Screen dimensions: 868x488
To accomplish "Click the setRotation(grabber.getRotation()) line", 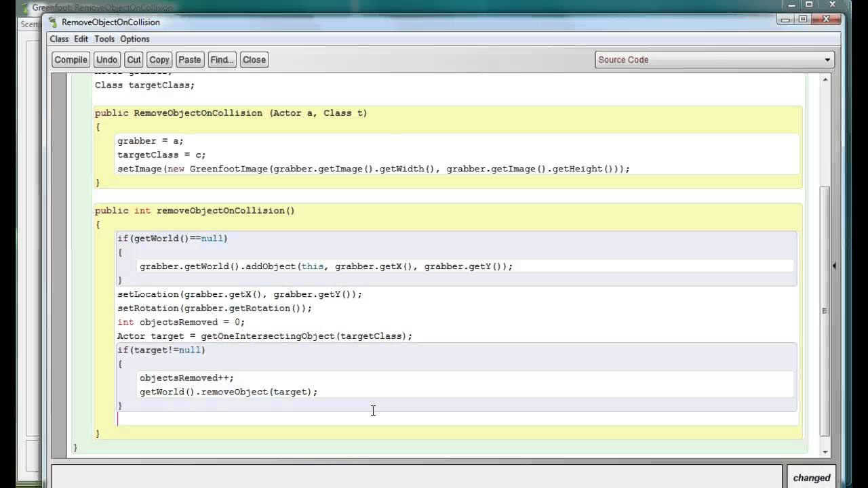I will [x=214, y=308].
